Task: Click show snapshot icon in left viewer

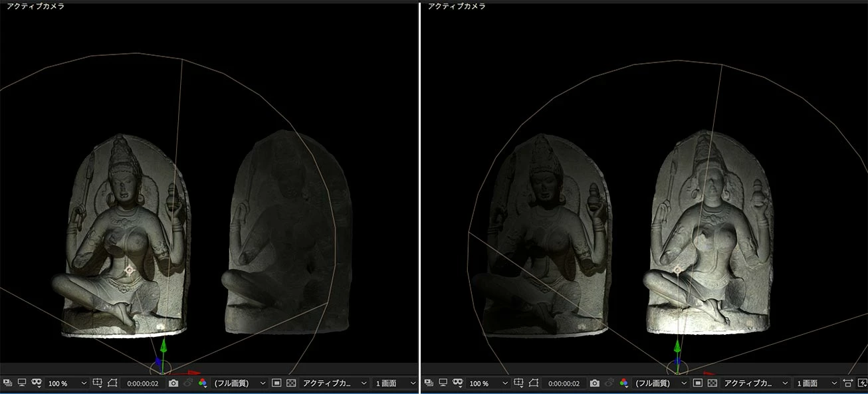Action: point(188,383)
